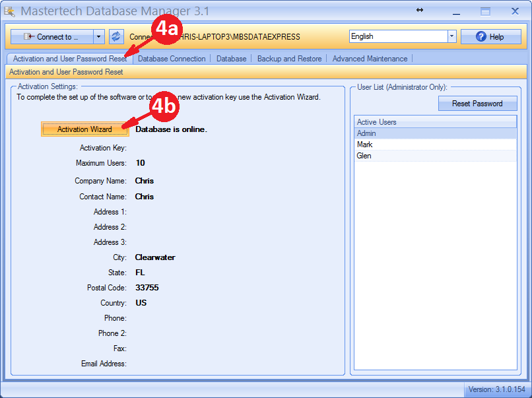Click the State value FL
This screenshot has width=532, height=398.
(x=140, y=273)
